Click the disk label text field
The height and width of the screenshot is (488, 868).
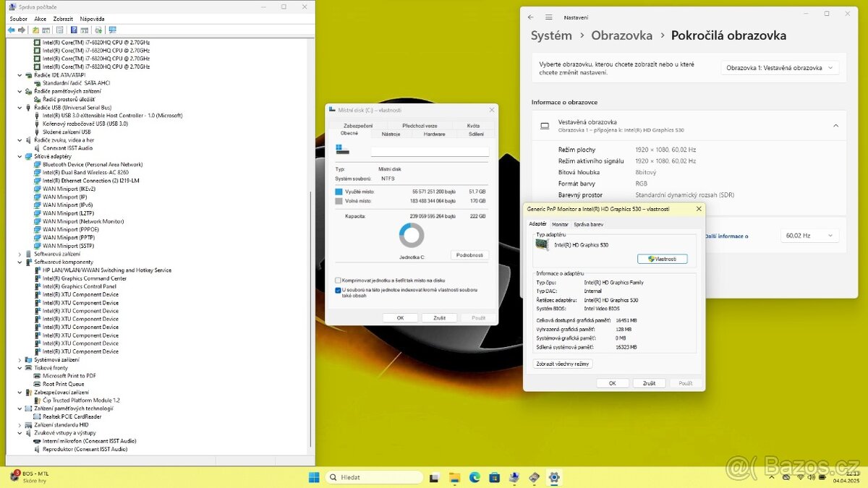(430, 152)
